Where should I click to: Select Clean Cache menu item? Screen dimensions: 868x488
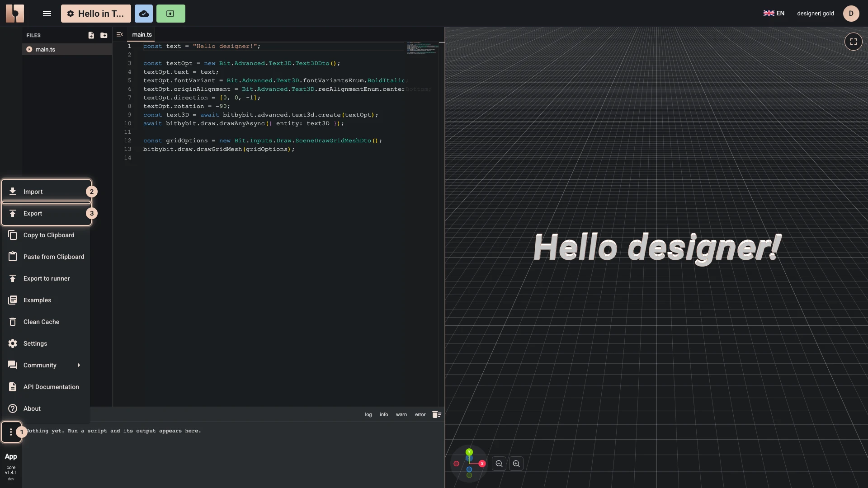(46, 322)
